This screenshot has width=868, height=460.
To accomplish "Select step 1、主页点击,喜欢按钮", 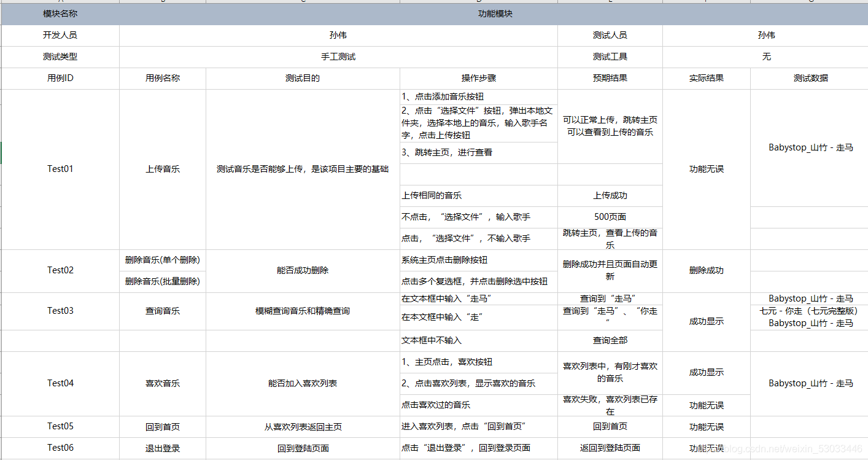I will [x=479, y=362].
